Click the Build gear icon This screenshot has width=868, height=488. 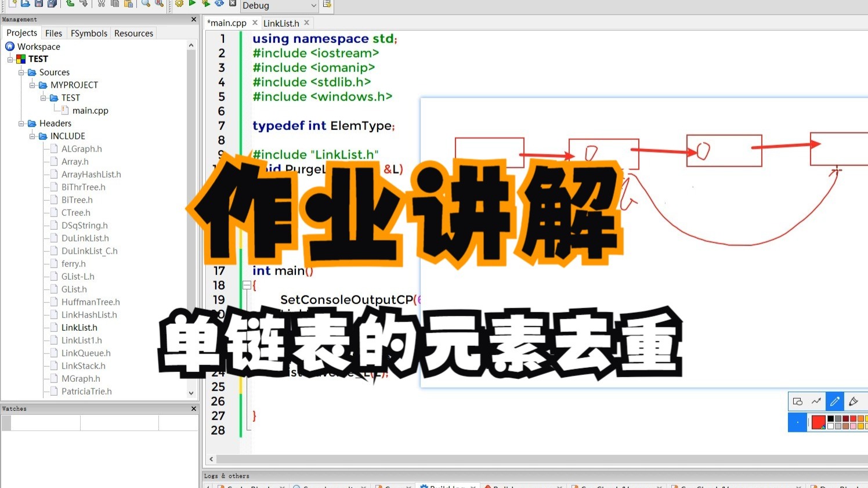[x=179, y=5]
